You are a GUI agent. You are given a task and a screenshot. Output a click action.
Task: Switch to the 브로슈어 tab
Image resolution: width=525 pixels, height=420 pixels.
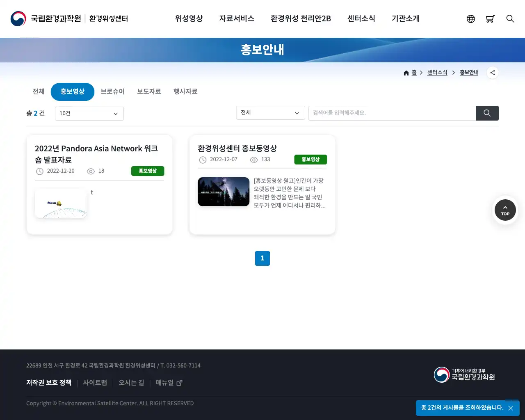click(113, 91)
